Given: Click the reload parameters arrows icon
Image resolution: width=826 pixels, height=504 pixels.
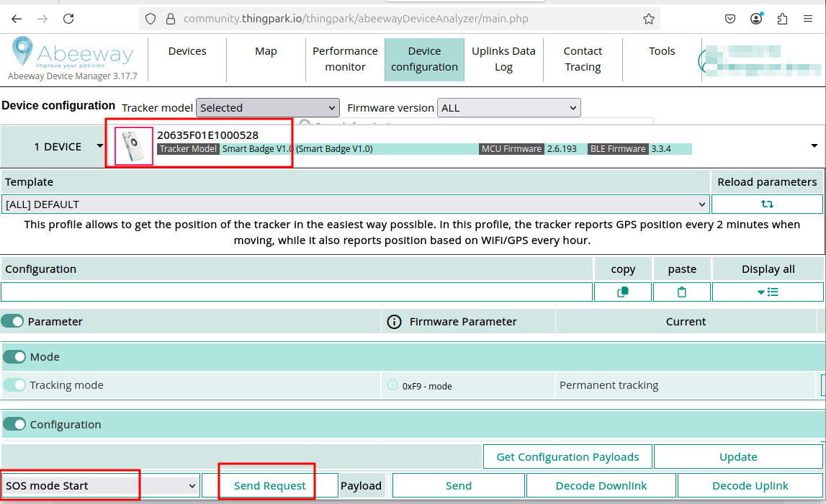Looking at the screenshot, I should 767,204.
